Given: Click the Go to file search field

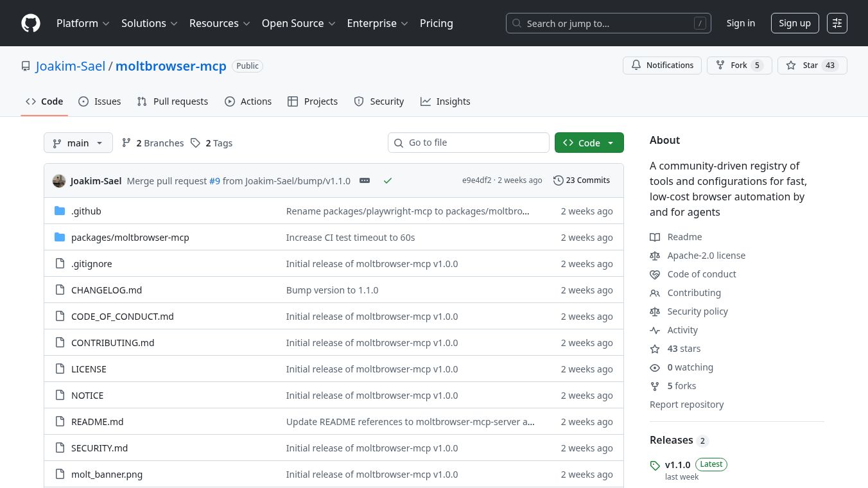Looking at the screenshot, I should point(469,143).
